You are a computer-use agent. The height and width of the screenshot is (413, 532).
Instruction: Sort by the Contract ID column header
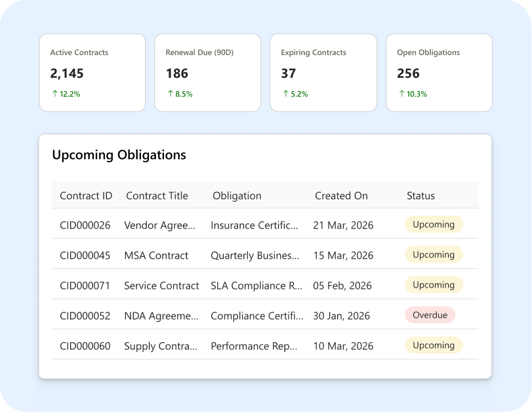click(x=86, y=196)
